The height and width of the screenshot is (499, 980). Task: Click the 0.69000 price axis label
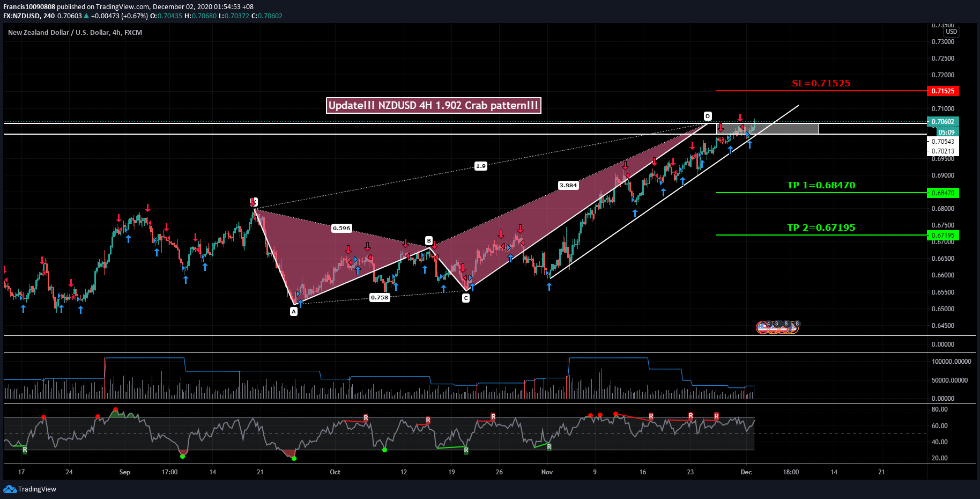point(943,175)
